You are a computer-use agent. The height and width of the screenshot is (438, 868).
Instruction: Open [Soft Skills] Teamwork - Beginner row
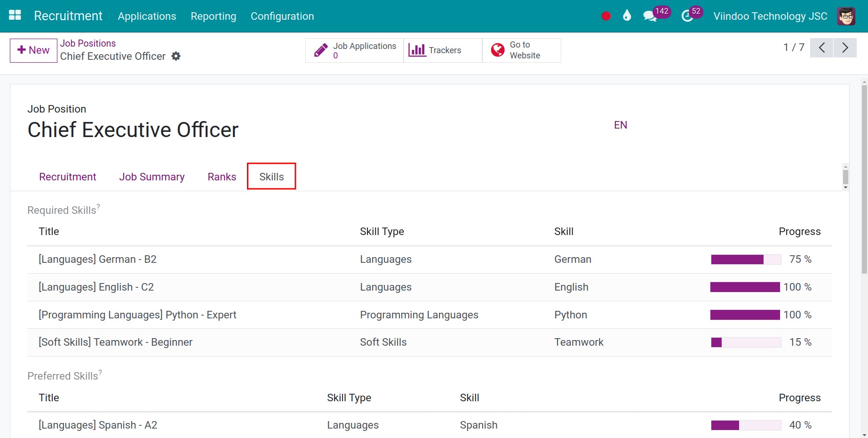click(430, 342)
